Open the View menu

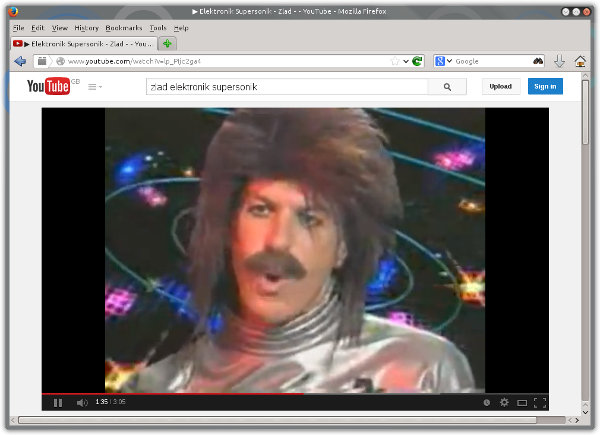(x=60, y=28)
